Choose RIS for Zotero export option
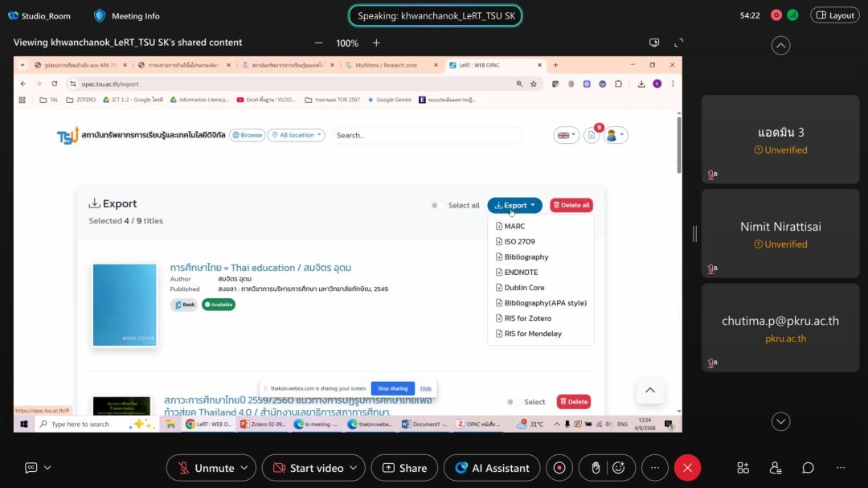868x488 pixels. coord(527,318)
